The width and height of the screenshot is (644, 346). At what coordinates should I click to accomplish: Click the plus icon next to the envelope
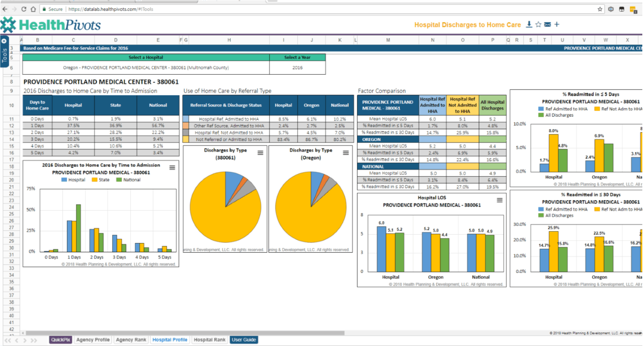click(x=557, y=24)
